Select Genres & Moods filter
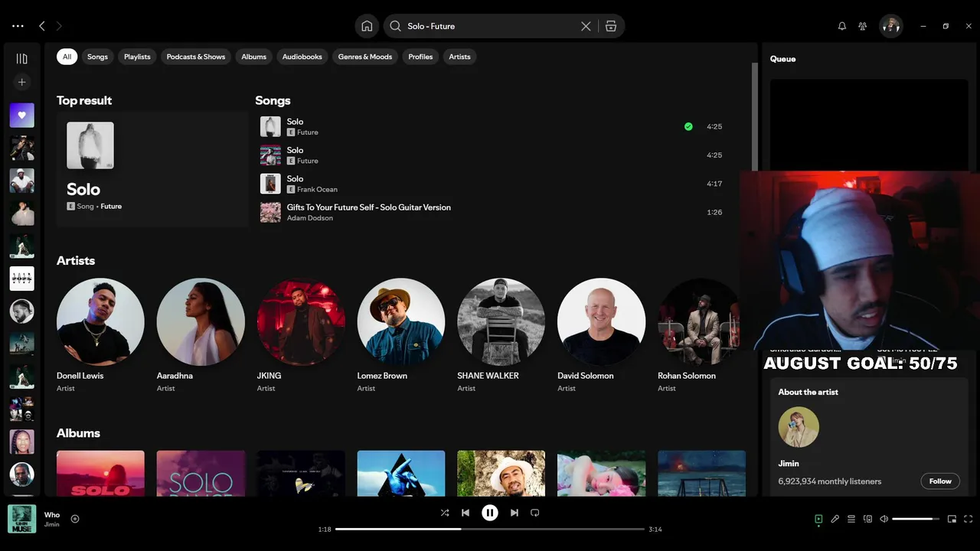The width and height of the screenshot is (980, 551). coord(365,57)
